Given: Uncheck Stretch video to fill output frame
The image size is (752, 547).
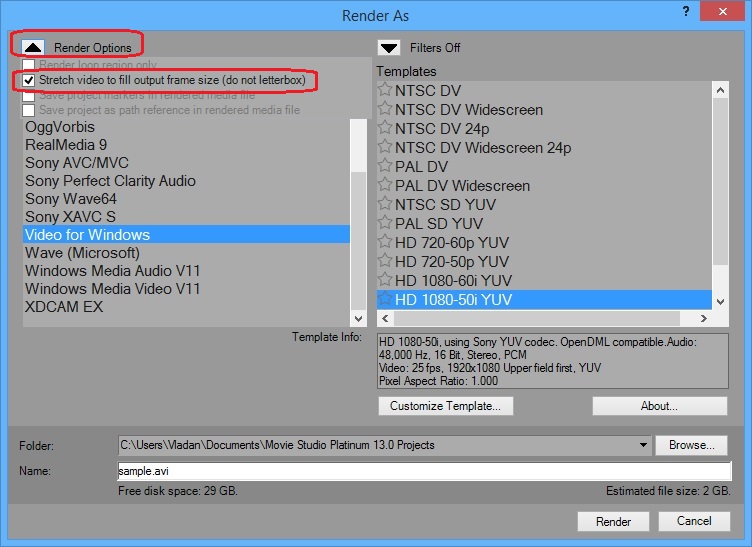Looking at the screenshot, I should tap(28, 80).
